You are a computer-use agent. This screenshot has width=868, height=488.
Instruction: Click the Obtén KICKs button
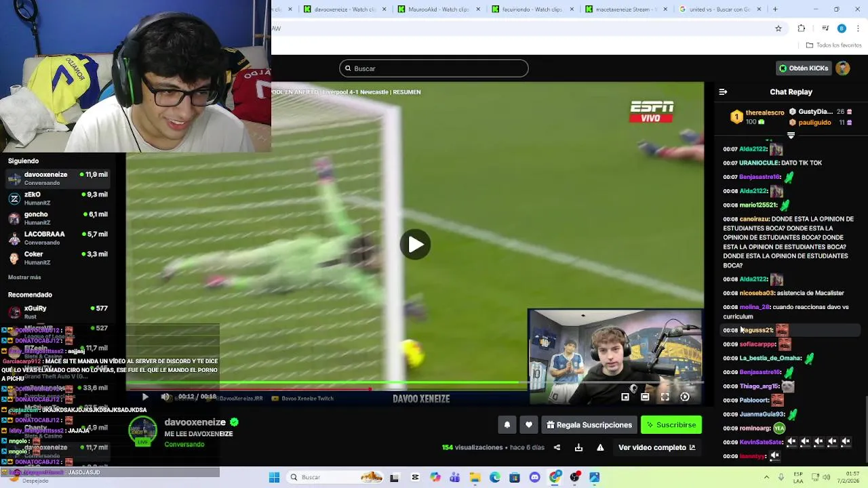coord(804,68)
